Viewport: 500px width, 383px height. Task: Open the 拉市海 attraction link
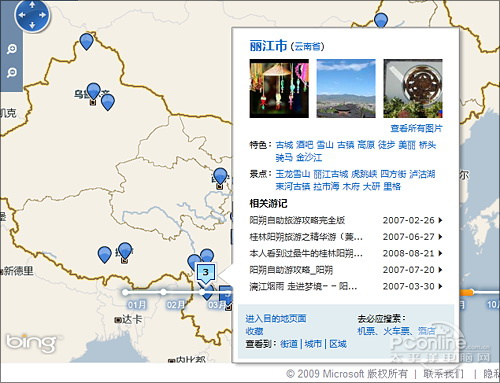click(x=326, y=186)
